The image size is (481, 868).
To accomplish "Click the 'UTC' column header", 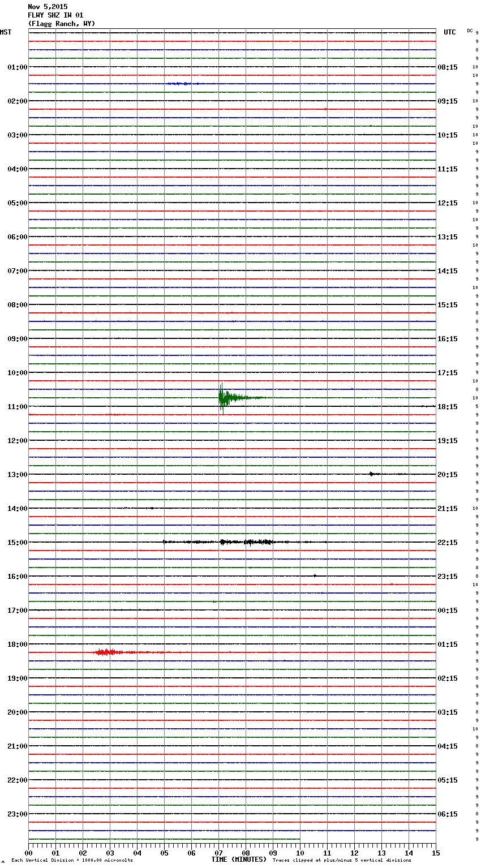I will 450,32.
